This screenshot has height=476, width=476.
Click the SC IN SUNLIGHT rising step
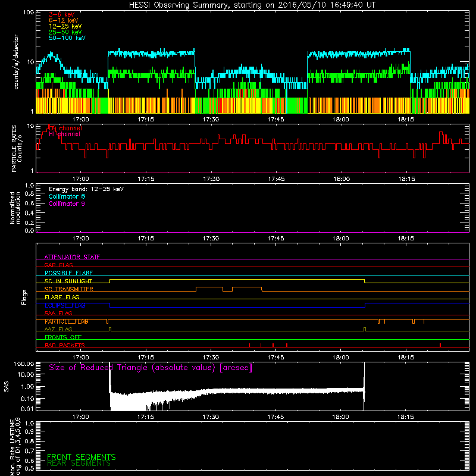[110, 281]
